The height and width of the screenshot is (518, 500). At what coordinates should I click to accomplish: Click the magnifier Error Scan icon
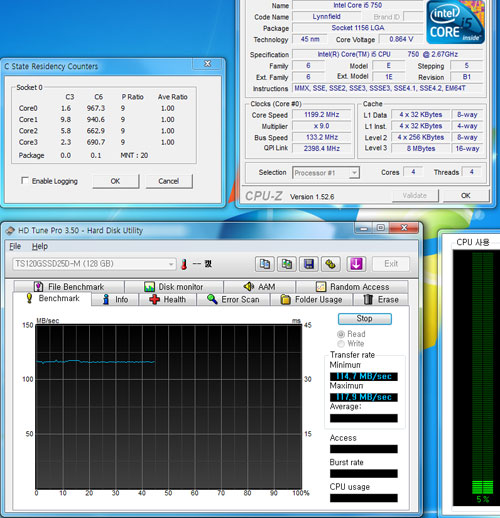coord(212,299)
